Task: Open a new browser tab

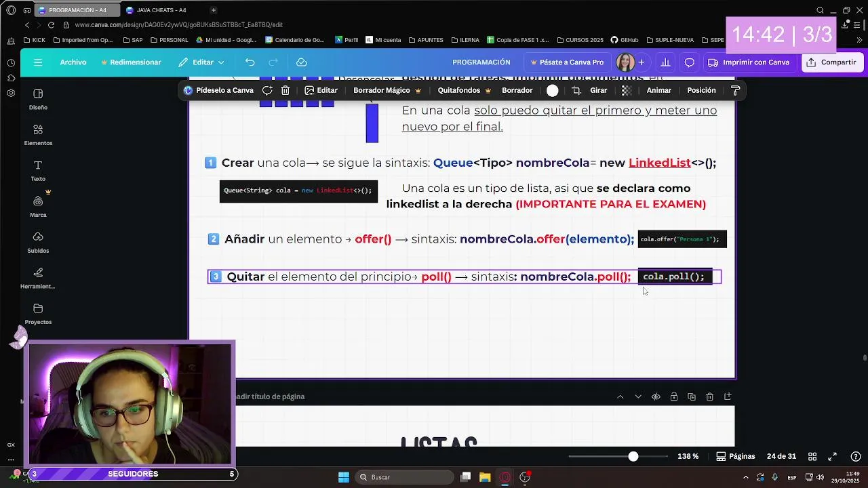Action: (x=214, y=10)
